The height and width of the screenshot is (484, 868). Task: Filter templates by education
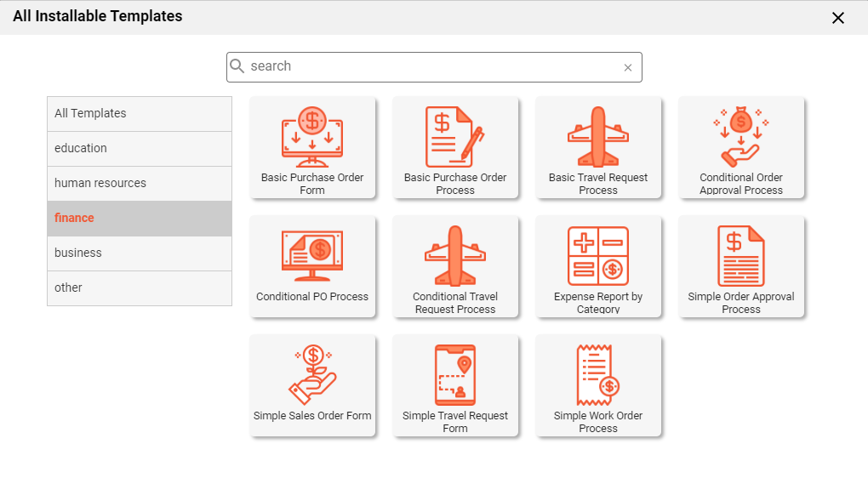(140, 148)
